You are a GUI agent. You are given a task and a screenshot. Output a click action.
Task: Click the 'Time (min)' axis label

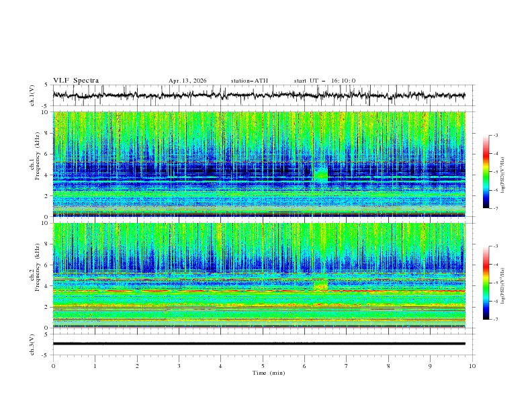click(x=269, y=373)
